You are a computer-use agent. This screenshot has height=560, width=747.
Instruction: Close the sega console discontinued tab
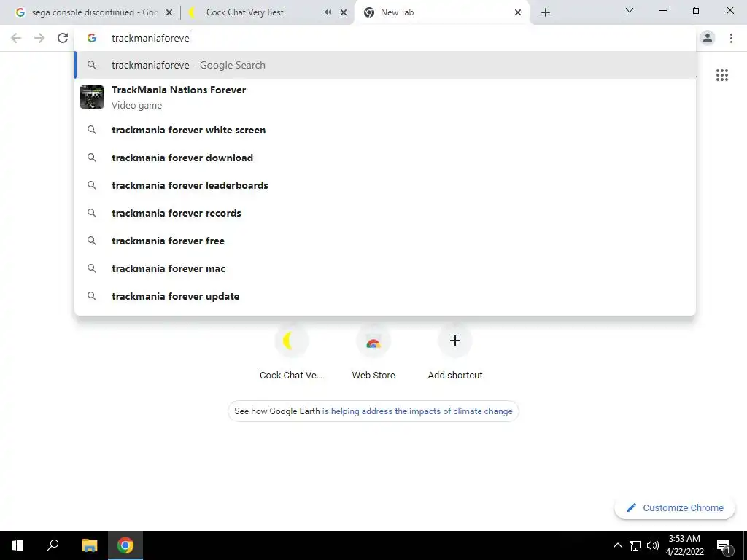[169, 13]
